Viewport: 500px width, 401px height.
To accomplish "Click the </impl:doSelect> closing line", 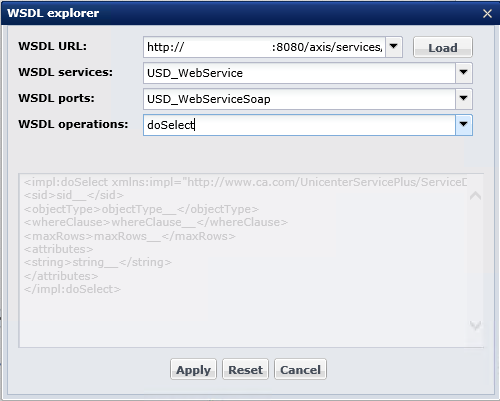I will click(72, 289).
